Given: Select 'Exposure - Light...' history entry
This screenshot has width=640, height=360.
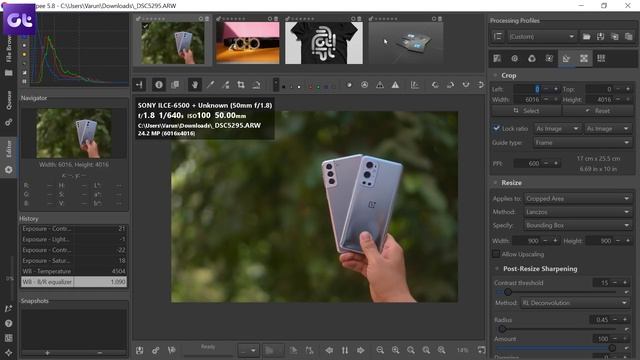Looking at the screenshot, I should [73, 239].
